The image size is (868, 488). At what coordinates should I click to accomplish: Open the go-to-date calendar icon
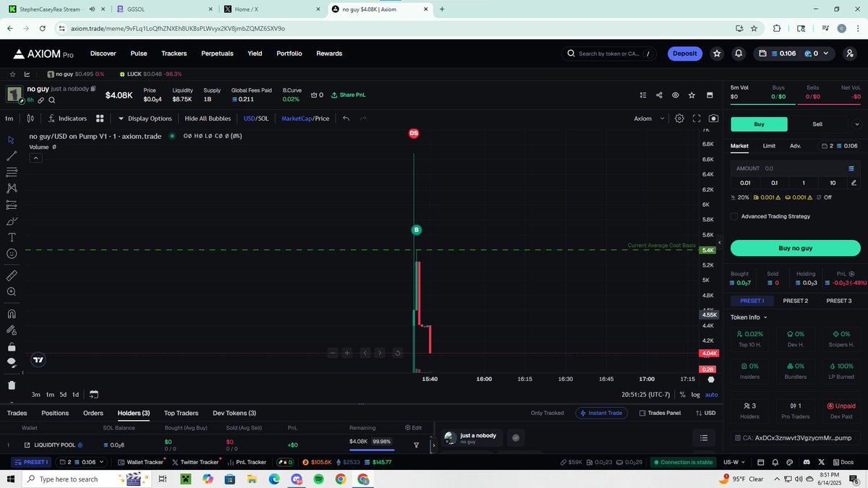pos(94,395)
